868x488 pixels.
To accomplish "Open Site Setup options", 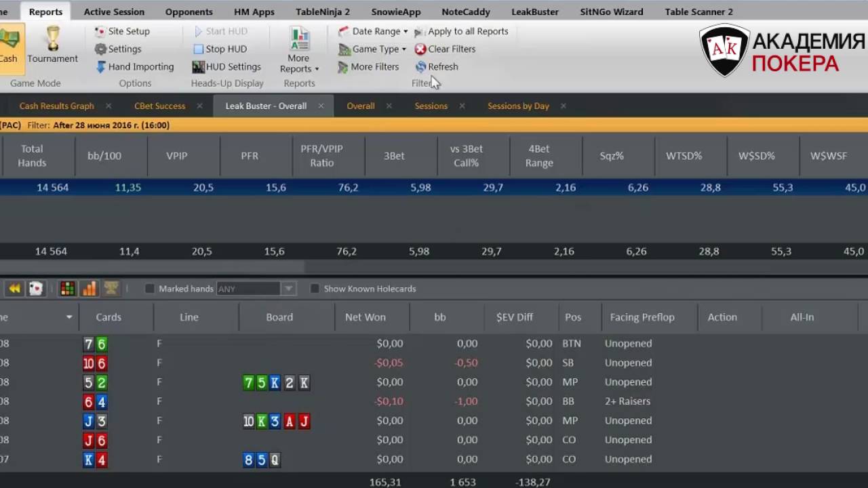I will click(x=122, y=31).
